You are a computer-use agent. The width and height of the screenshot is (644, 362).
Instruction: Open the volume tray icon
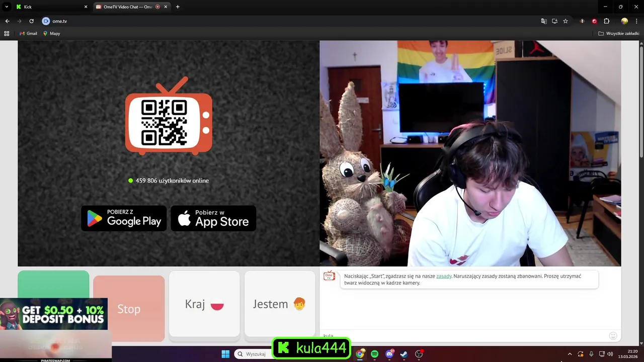point(610,354)
